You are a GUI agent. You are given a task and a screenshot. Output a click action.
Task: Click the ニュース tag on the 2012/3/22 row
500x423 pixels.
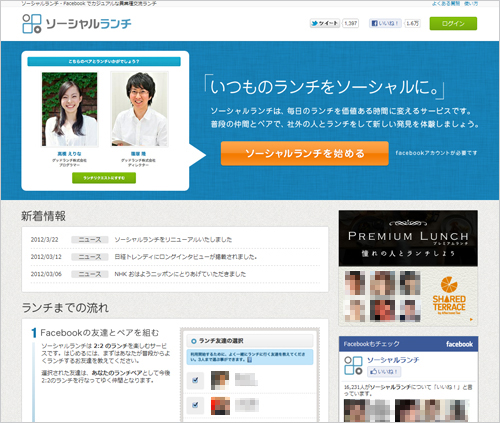click(x=90, y=240)
